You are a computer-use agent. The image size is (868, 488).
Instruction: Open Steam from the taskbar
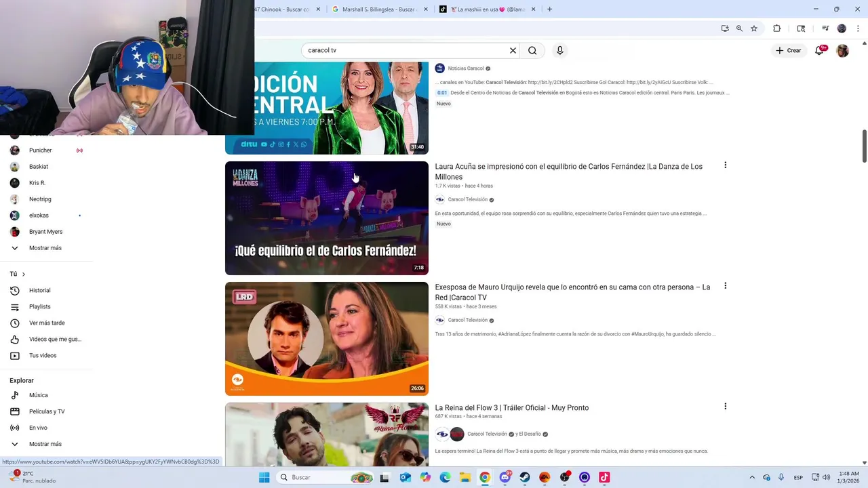(525, 477)
